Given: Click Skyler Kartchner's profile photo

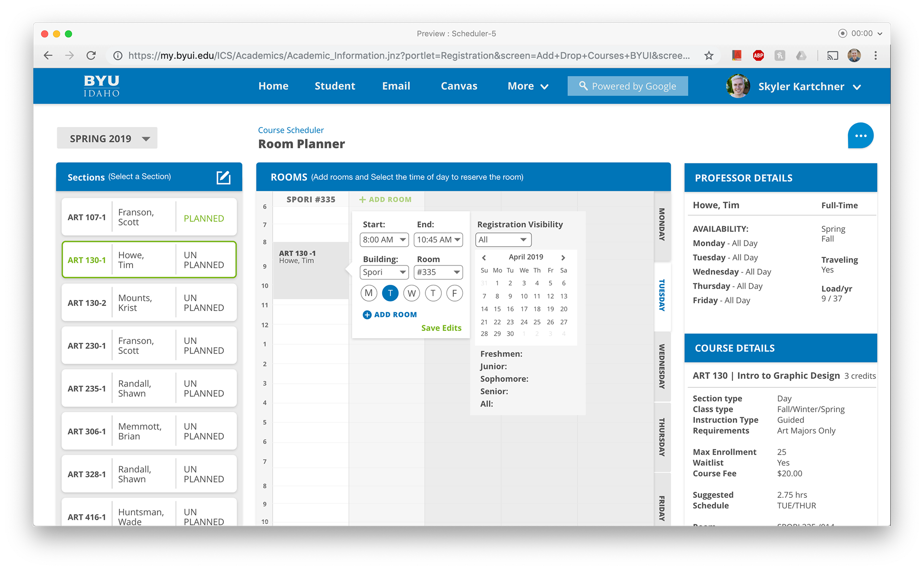Looking at the screenshot, I should click(738, 86).
